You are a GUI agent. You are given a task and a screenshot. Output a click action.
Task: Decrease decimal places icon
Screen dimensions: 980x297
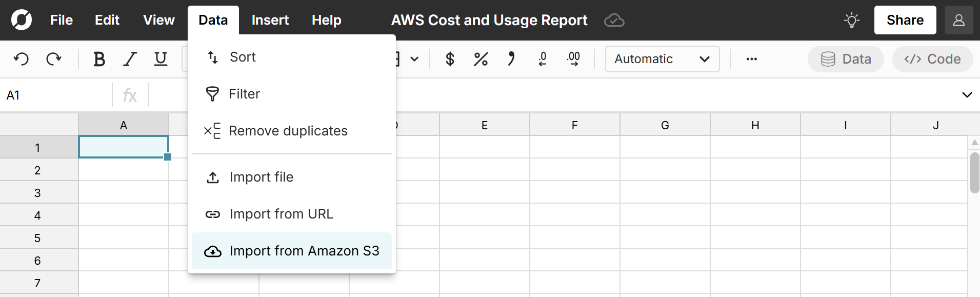[542, 59]
